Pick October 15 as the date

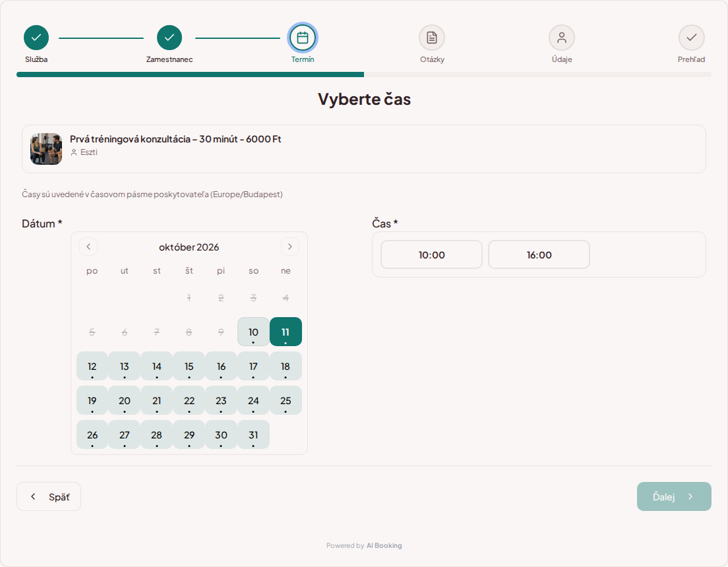tap(189, 366)
